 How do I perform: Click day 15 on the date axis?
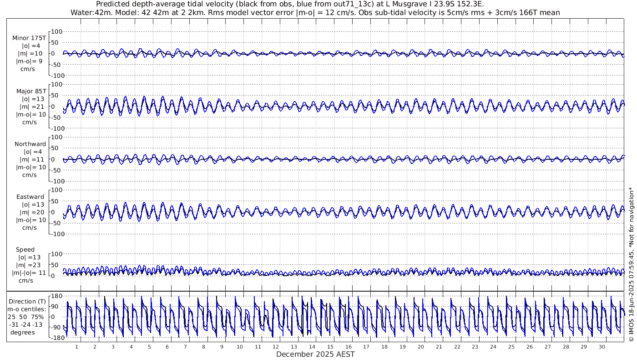330,347
